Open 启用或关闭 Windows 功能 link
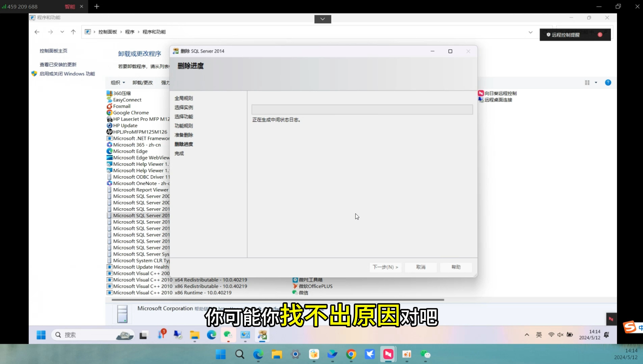Screen dimensions: 643x364 click(x=67, y=73)
